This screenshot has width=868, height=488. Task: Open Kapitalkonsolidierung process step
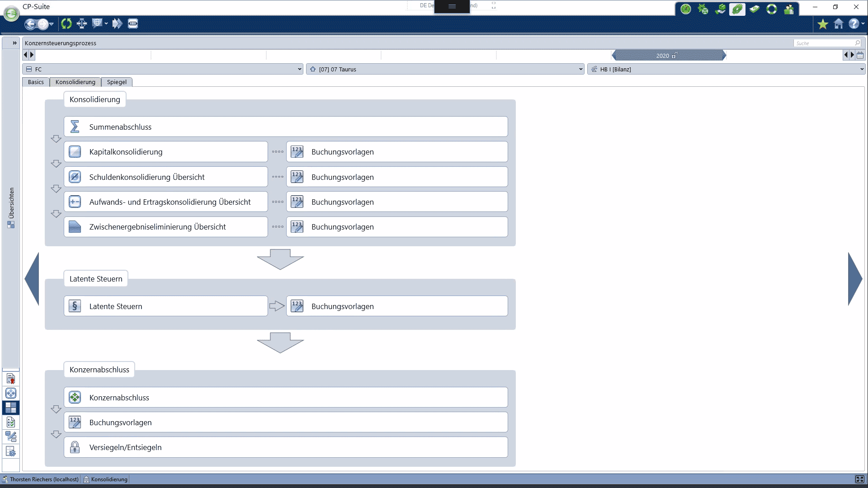tap(166, 152)
